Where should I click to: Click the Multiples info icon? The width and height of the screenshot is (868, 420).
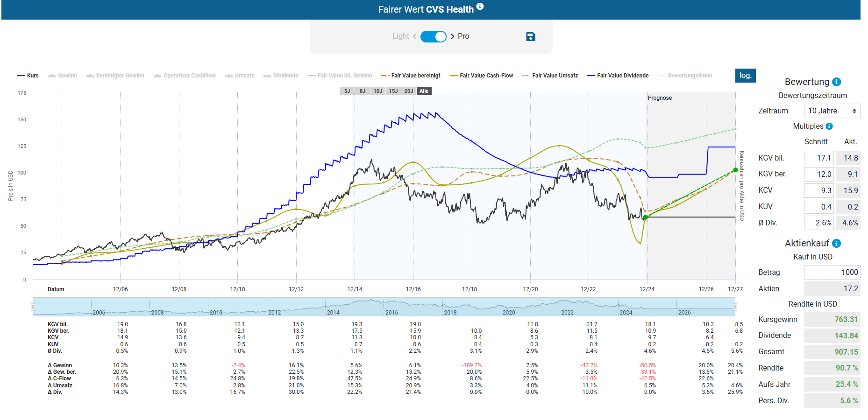829,126
